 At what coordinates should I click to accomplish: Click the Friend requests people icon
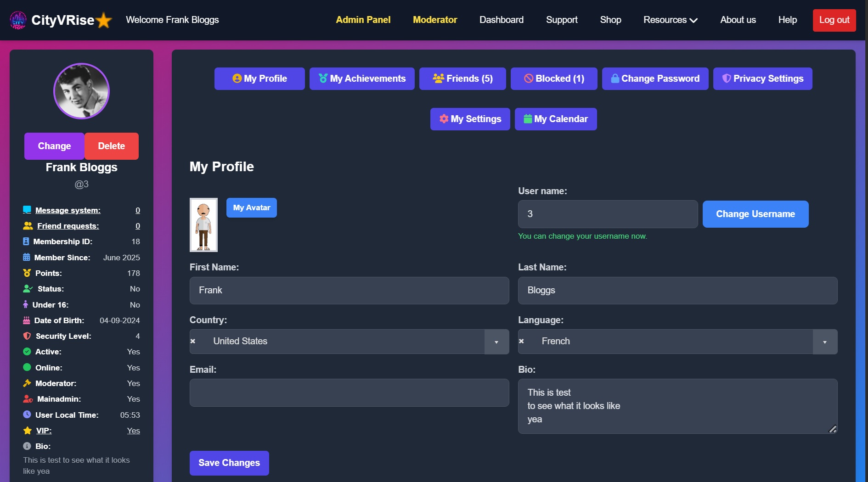28,226
